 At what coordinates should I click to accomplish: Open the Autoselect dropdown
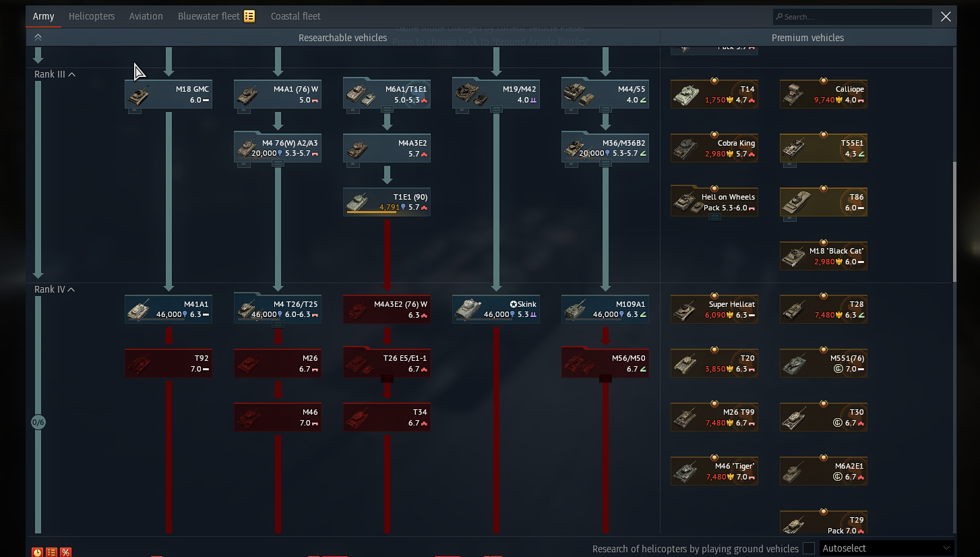pos(887,548)
